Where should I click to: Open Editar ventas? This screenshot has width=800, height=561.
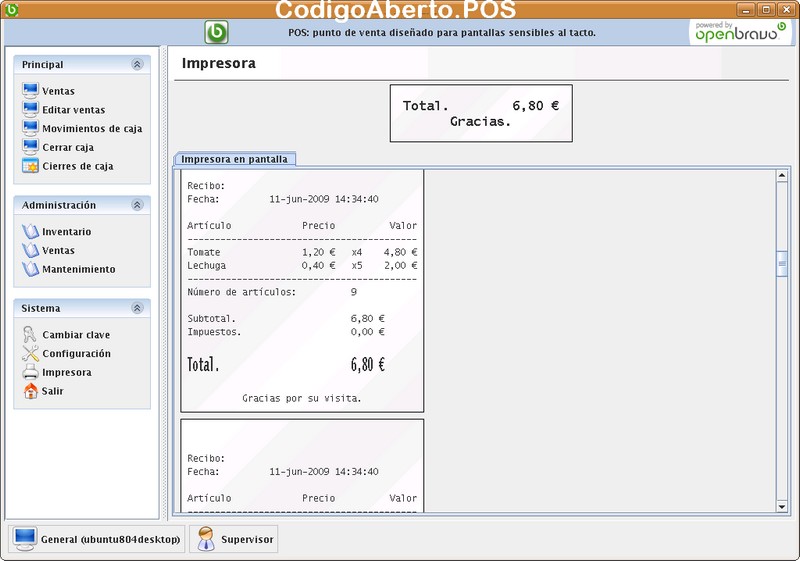click(x=73, y=110)
